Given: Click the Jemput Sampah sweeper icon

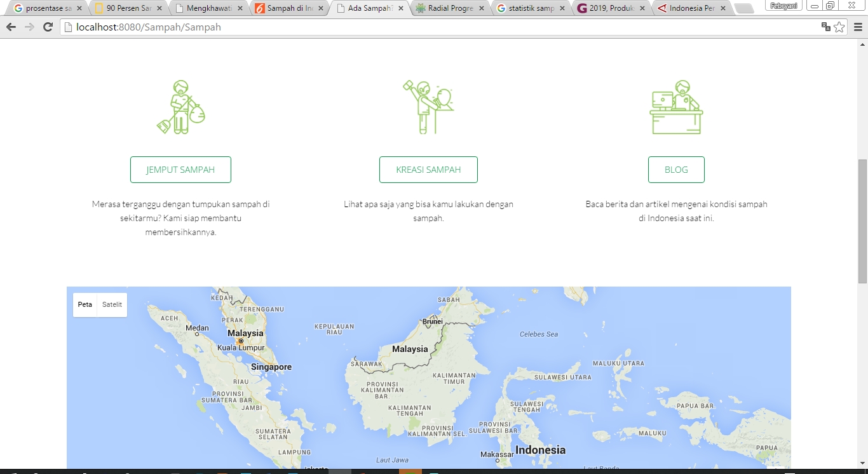Looking at the screenshot, I should click(180, 107).
